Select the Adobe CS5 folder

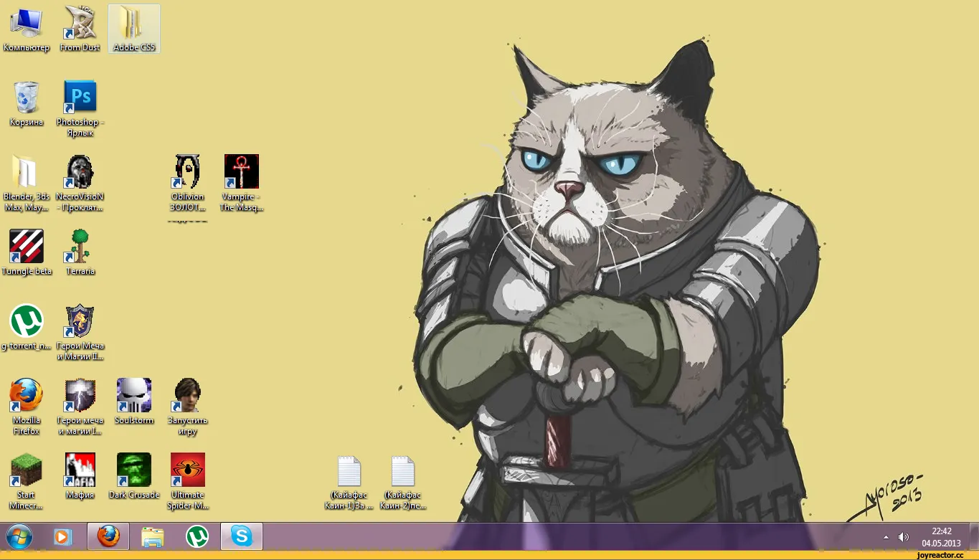click(134, 29)
